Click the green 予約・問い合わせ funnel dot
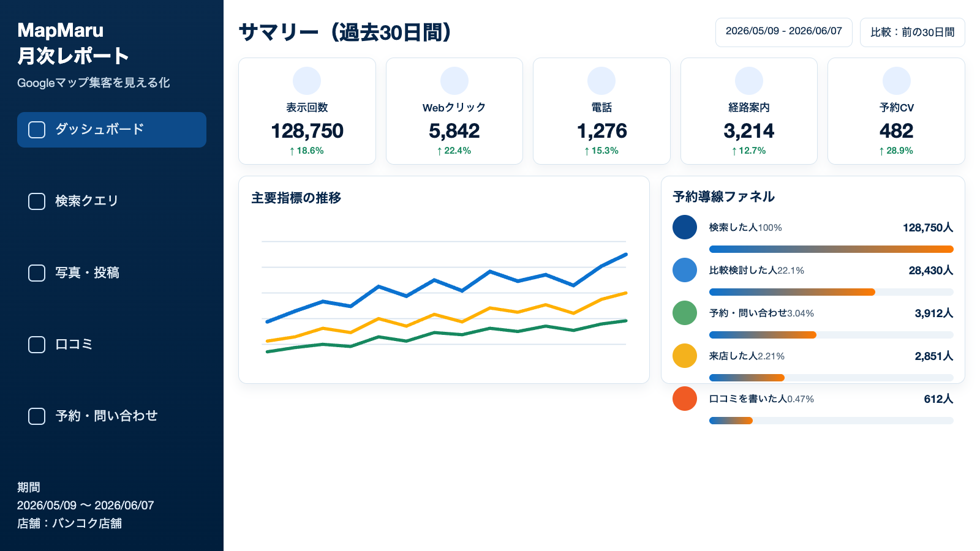Image resolution: width=980 pixels, height=551 pixels. pyautogui.click(x=685, y=313)
